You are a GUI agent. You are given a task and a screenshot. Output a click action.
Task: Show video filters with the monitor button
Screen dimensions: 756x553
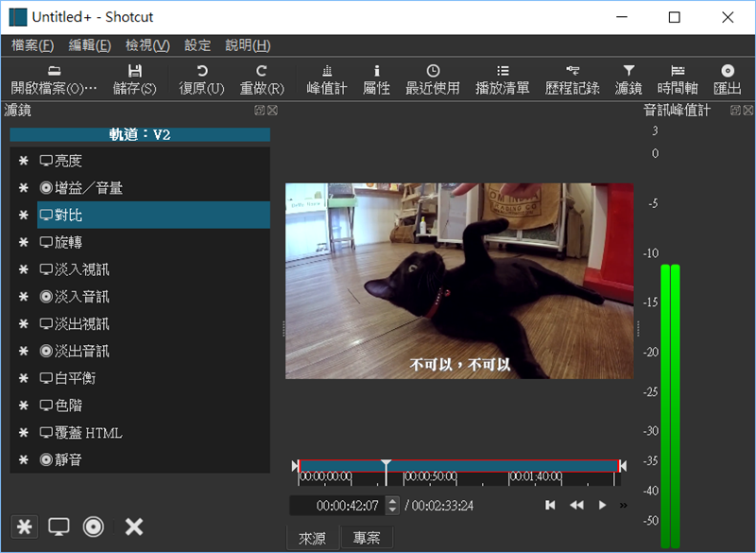[60, 527]
